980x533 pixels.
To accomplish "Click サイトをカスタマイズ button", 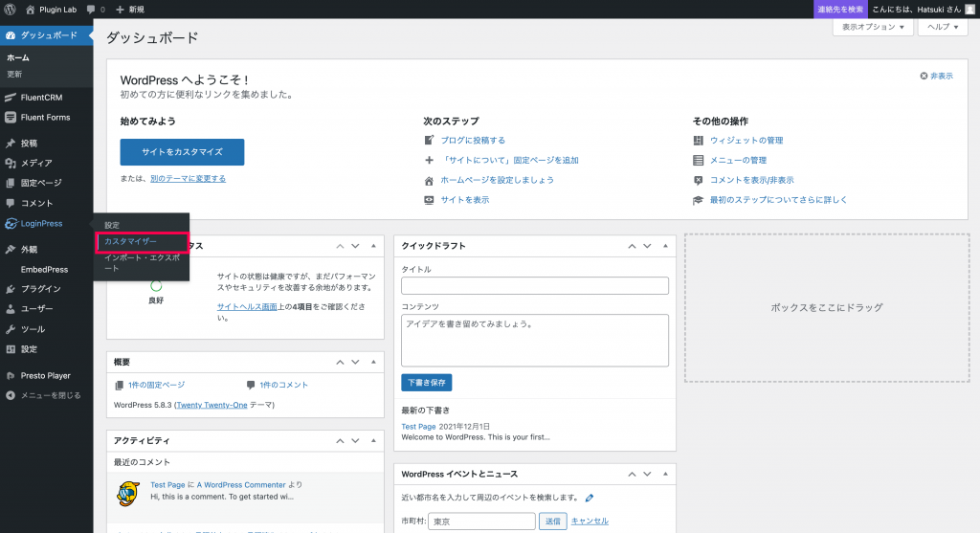I will tap(182, 152).
